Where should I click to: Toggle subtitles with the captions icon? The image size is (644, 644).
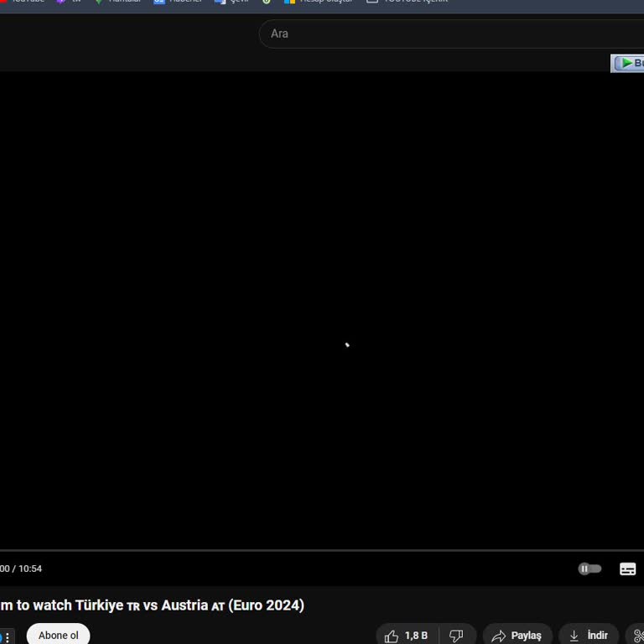pos(627,569)
